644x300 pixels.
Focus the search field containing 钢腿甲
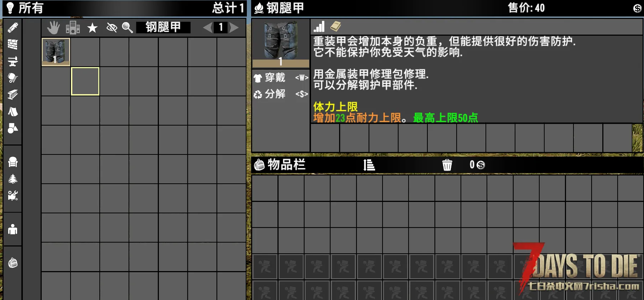click(163, 27)
